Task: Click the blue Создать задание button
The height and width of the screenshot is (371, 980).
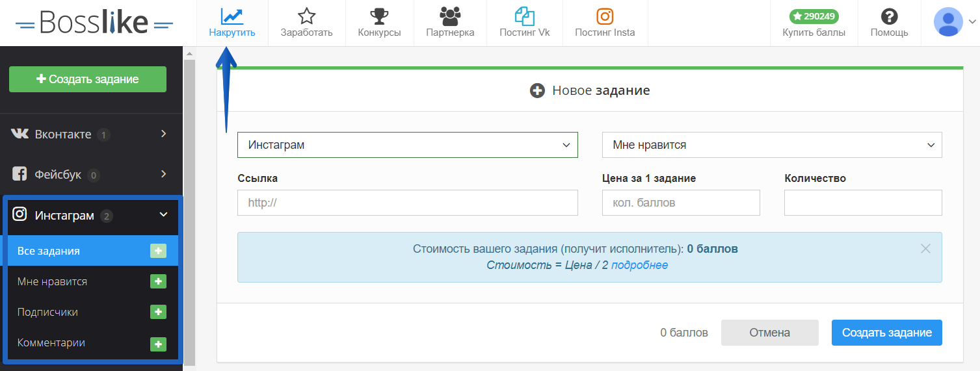Action: [887, 333]
